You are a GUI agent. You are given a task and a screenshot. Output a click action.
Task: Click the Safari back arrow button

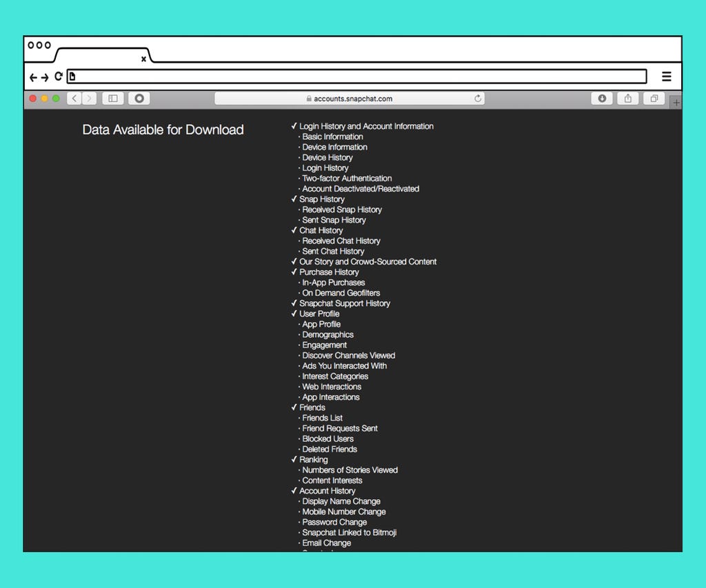pos(74,99)
